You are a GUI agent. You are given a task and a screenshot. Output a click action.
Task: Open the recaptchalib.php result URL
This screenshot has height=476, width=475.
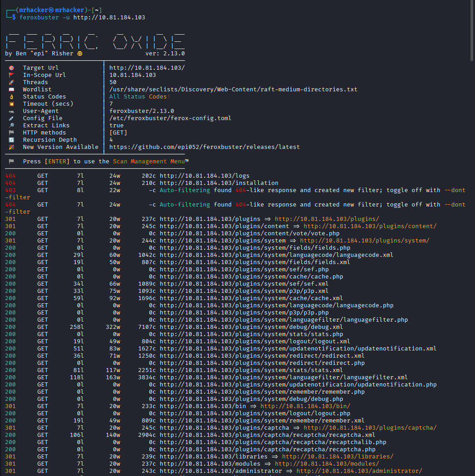click(x=273, y=442)
